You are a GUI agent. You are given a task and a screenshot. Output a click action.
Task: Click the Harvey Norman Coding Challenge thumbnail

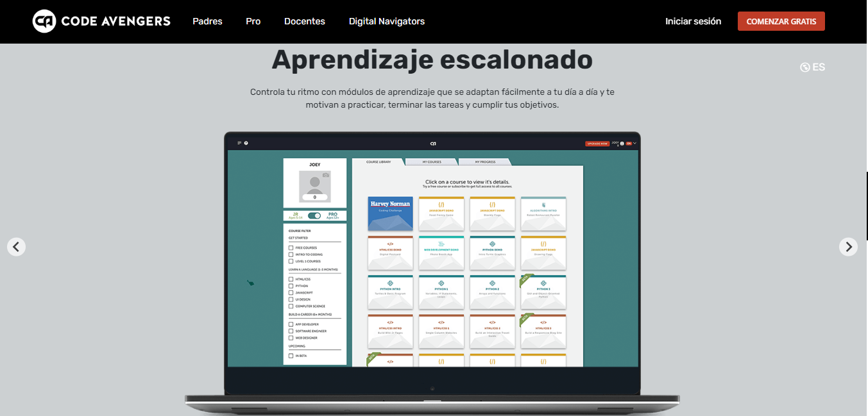click(x=390, y=213)
